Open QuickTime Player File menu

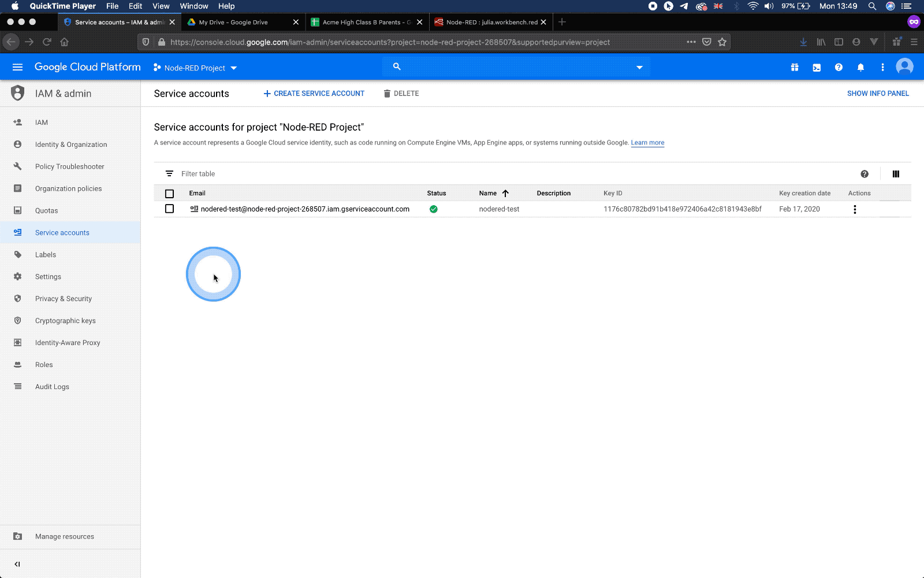point(112,6)
